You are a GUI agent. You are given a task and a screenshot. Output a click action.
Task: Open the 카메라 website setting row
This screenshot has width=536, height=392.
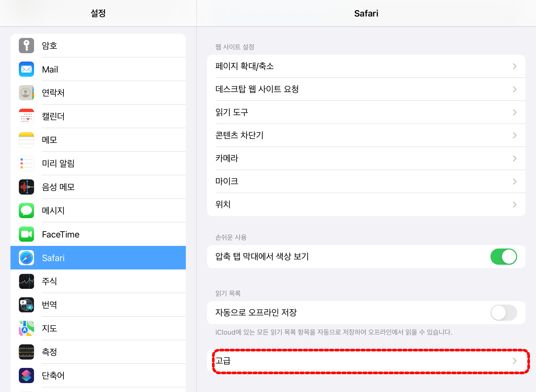[x=366, y=158]
